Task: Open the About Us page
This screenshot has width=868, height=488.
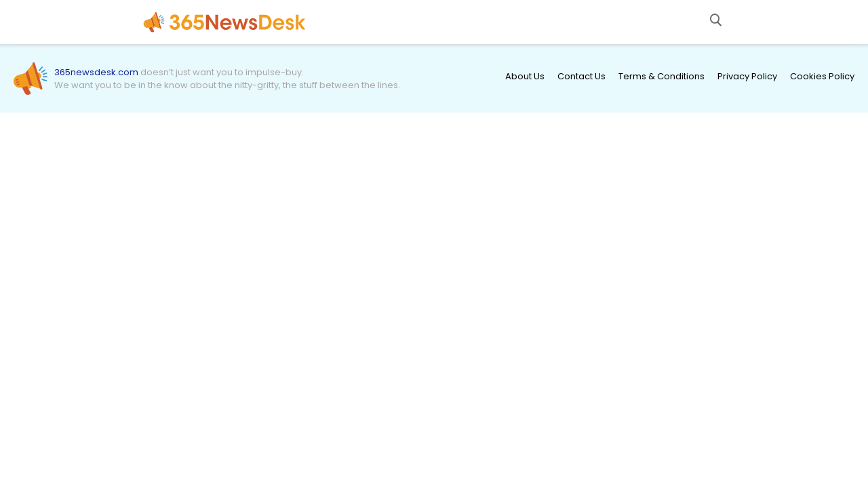Action: [524, 76]
